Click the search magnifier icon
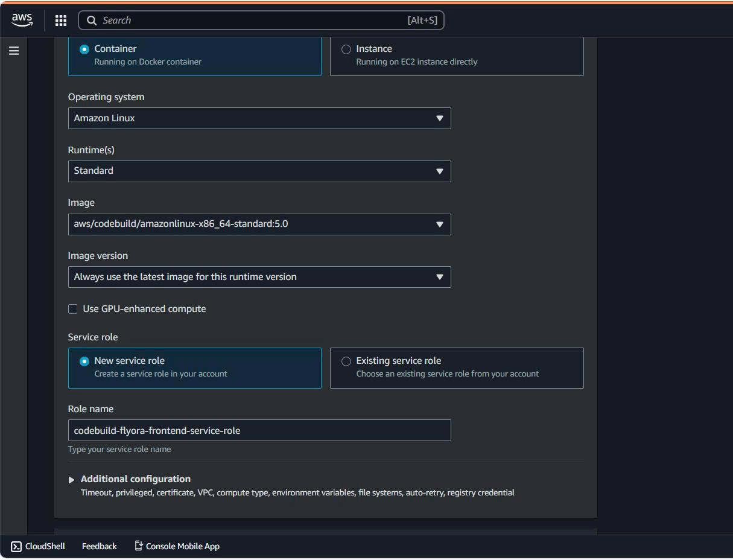Image resolution: width=733 pixels, height=560 pixels. click(91, 20)
